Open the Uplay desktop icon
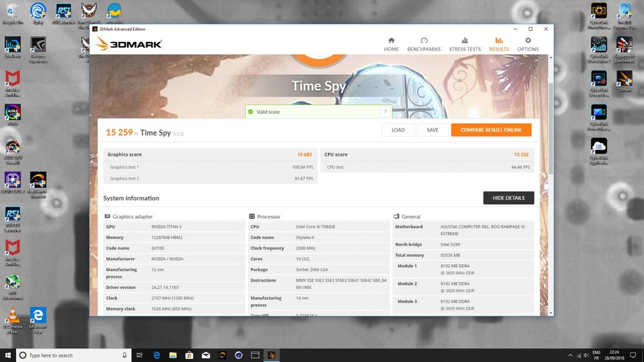Viewport: 644px width, 362px height. pos(38,14)
